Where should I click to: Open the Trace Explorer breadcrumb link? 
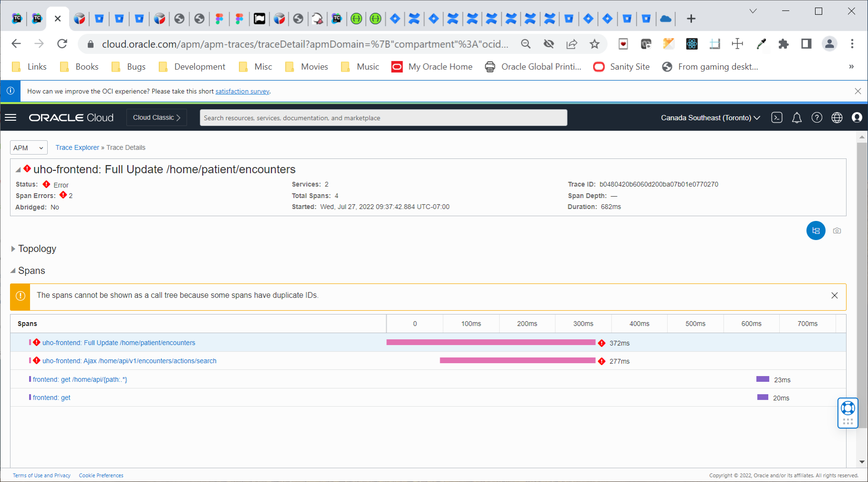(x=77, y=147)
